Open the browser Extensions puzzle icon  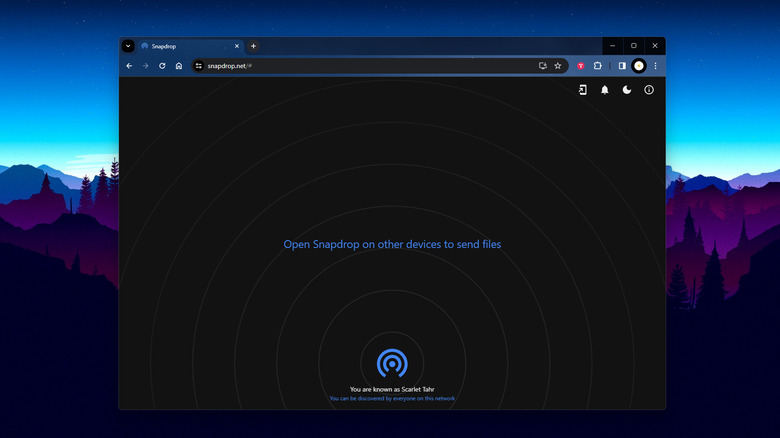(x=598, y=66)
